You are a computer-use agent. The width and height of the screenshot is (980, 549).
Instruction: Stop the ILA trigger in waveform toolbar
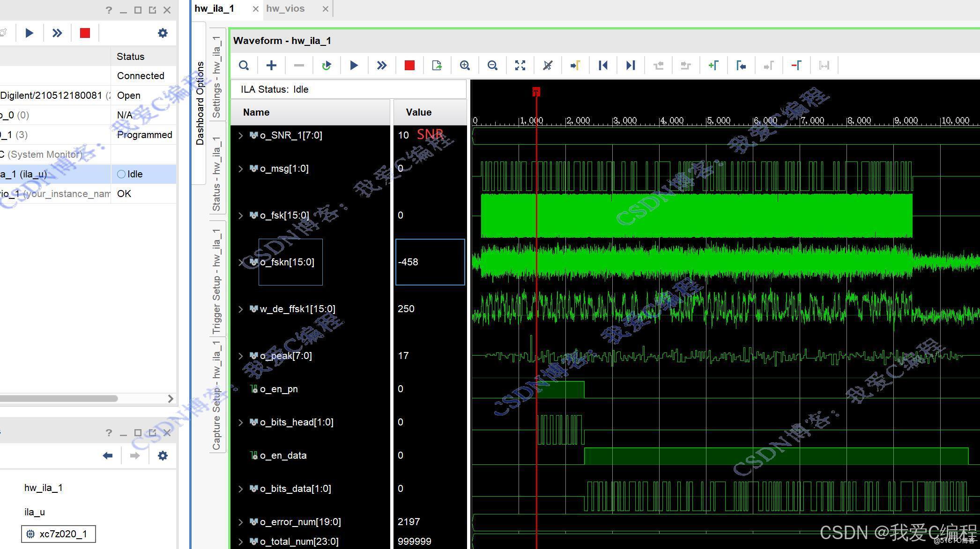tap(409, 66)
